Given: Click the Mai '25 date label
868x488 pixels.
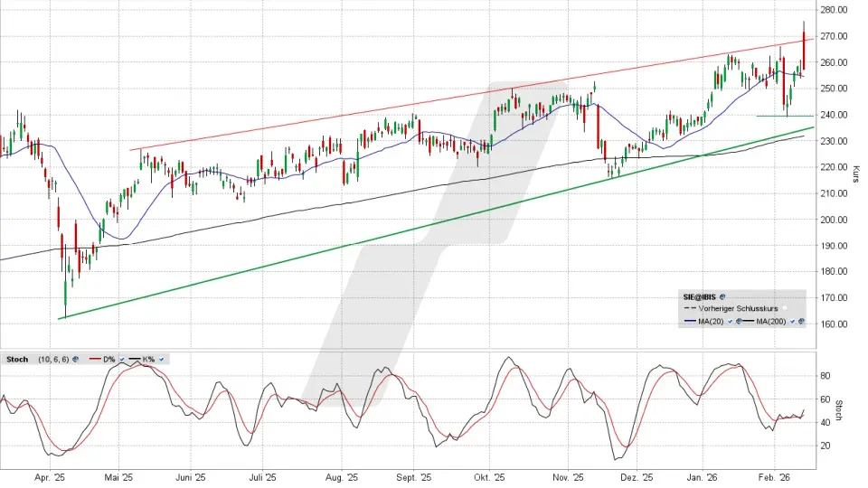Looking at the screenshot, I should click(x=119, y=477).
